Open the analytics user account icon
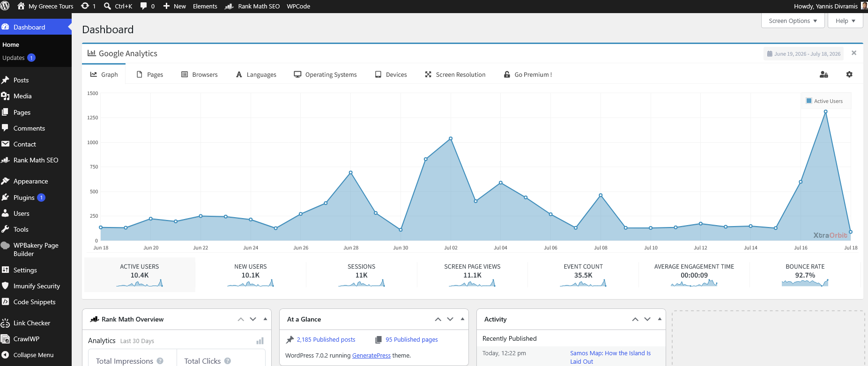 point(824,74)
